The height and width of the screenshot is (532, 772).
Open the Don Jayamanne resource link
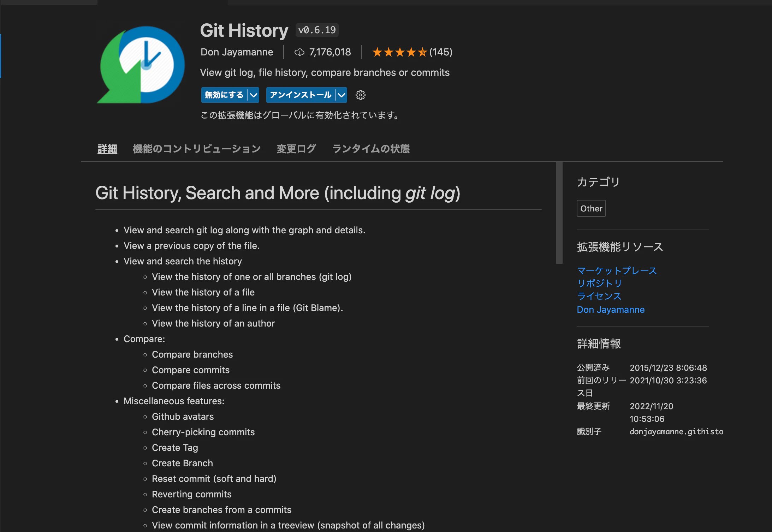coord(611,310)
